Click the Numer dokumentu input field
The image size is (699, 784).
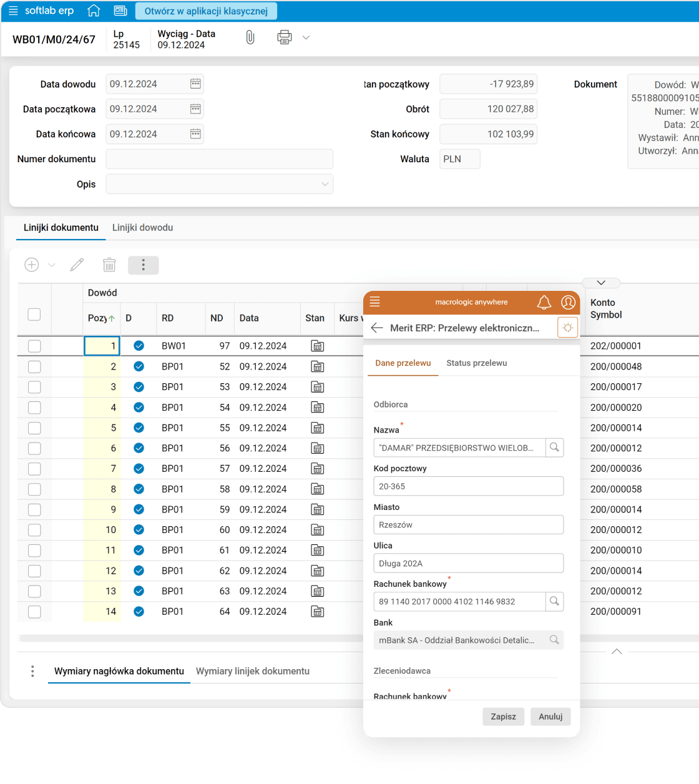219,159
